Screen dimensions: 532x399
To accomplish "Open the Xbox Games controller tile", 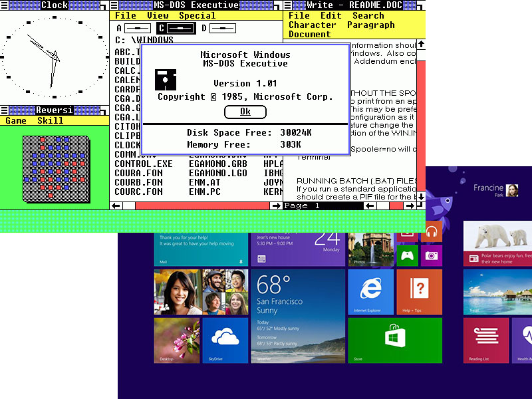I will pyautogui.click(x=407, y=255).
